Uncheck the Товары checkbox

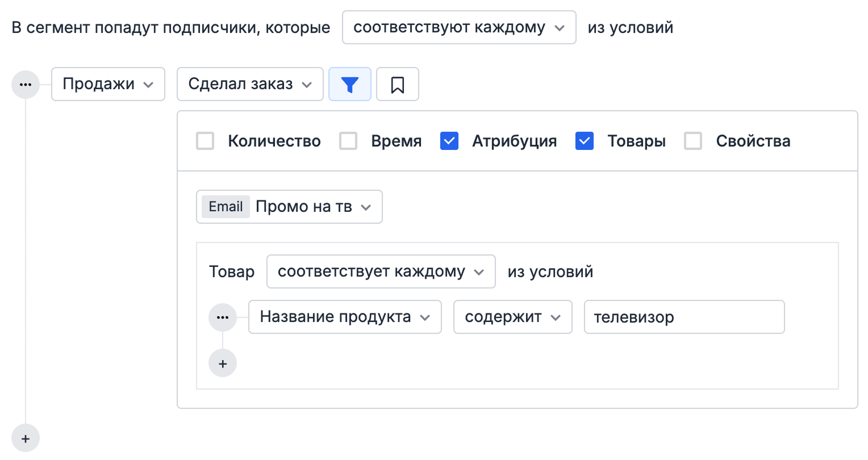(585, 141)
